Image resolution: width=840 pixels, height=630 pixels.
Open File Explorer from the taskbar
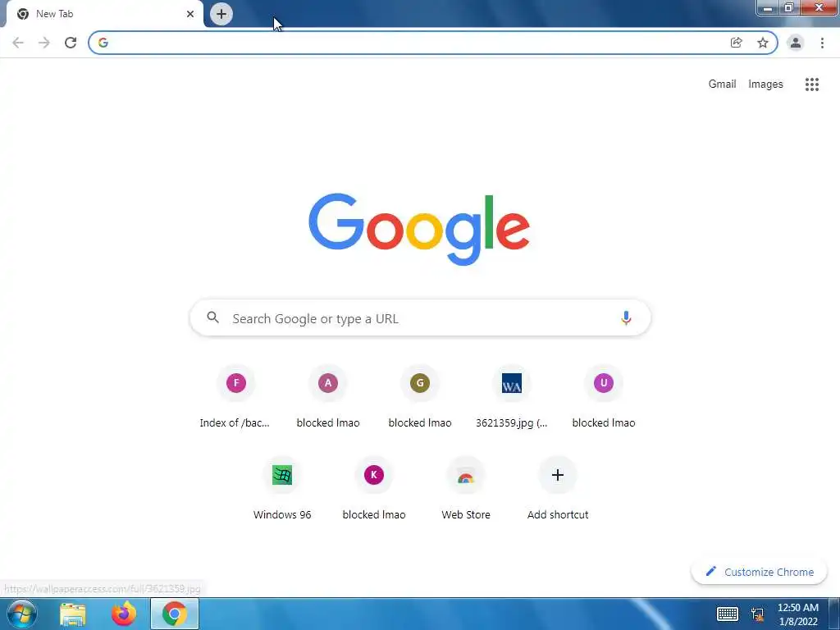click(73, 614)
